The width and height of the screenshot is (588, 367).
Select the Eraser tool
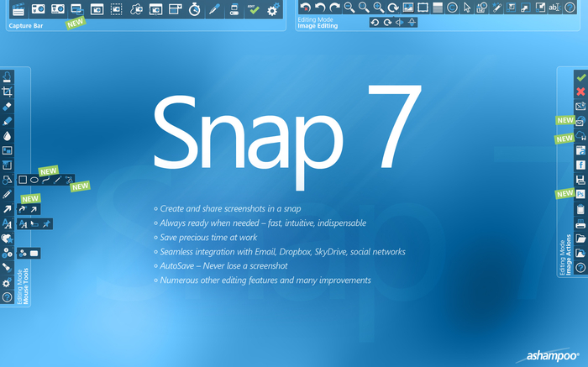pyautogui.click(x=7, y=107)
